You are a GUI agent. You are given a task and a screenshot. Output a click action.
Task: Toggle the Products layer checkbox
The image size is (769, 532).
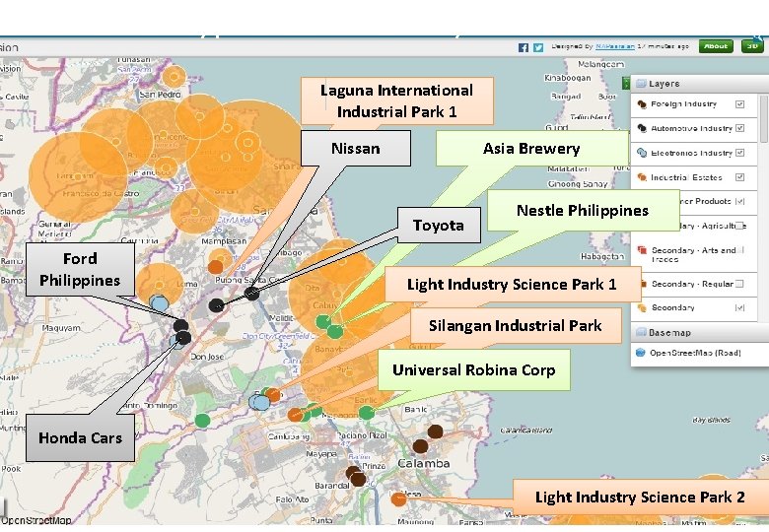(x=740, y=201)
